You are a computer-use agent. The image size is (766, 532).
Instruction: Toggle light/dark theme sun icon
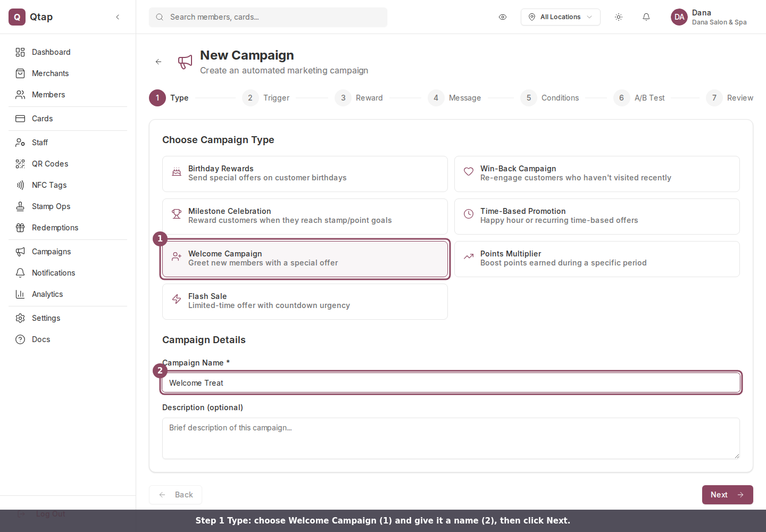[619, 17]
